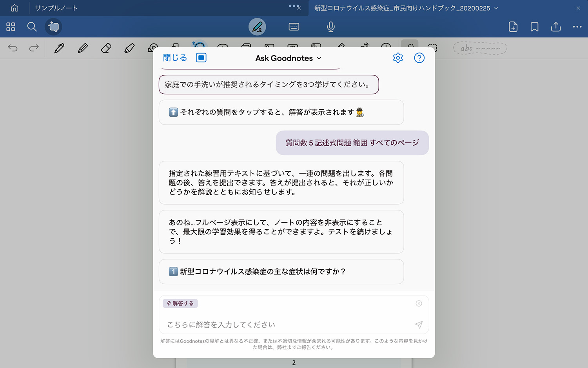Toggle the Ask Goodnotes AI chat icon
The width and height of the screenshot is (588, 368).
coord(53,27)
